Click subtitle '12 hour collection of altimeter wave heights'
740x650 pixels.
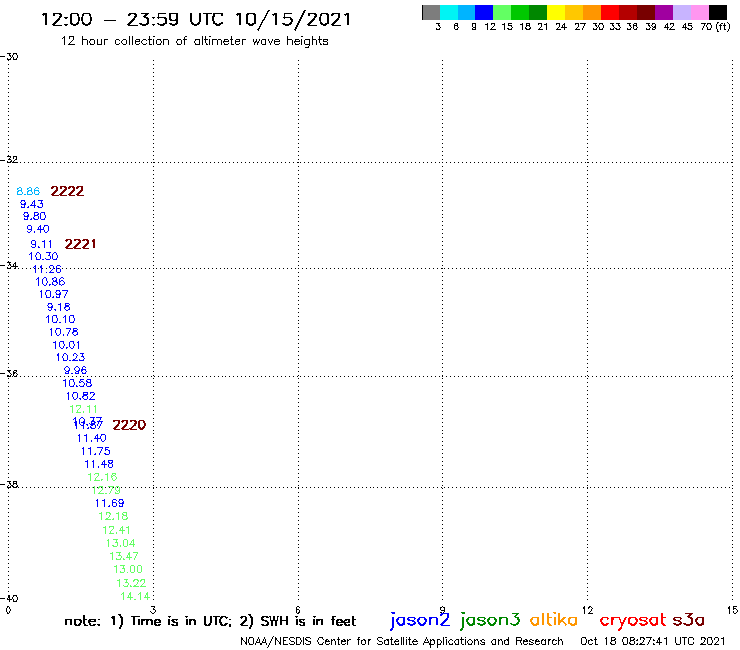coord(194,41)
